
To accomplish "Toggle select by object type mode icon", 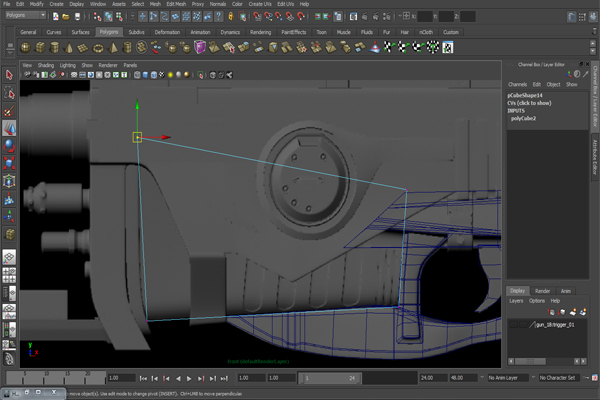I will click(x=108, y=16).
